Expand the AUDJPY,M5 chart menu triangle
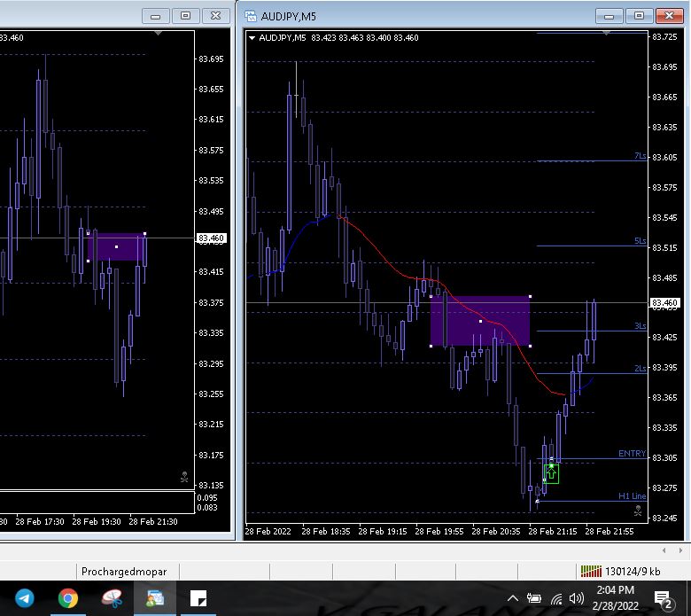The width and height of the screenshot is (691, 616). tap(252, 38)
